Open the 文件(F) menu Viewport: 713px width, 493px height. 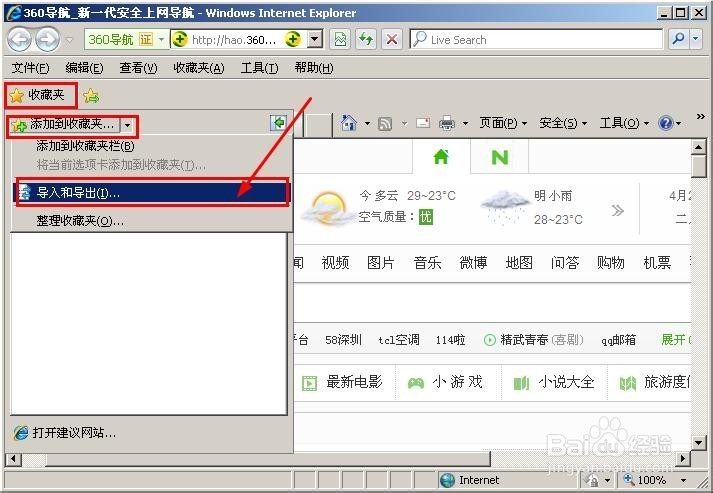(30, 68)
